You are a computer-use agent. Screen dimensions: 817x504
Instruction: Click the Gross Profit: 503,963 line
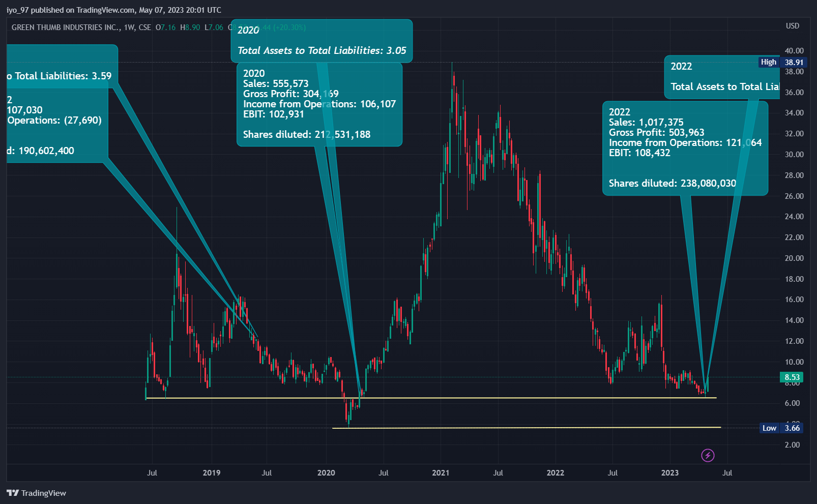pos(656,132)
